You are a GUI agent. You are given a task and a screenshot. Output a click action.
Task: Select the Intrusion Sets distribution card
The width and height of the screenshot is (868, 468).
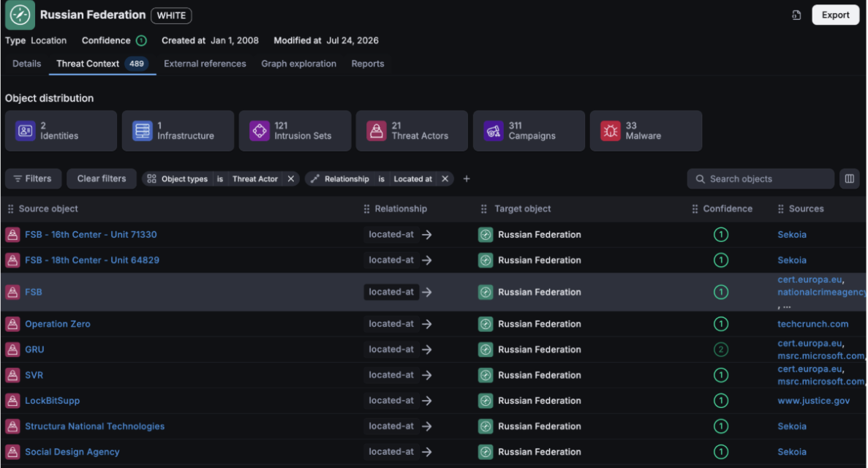tap(295, 131)
